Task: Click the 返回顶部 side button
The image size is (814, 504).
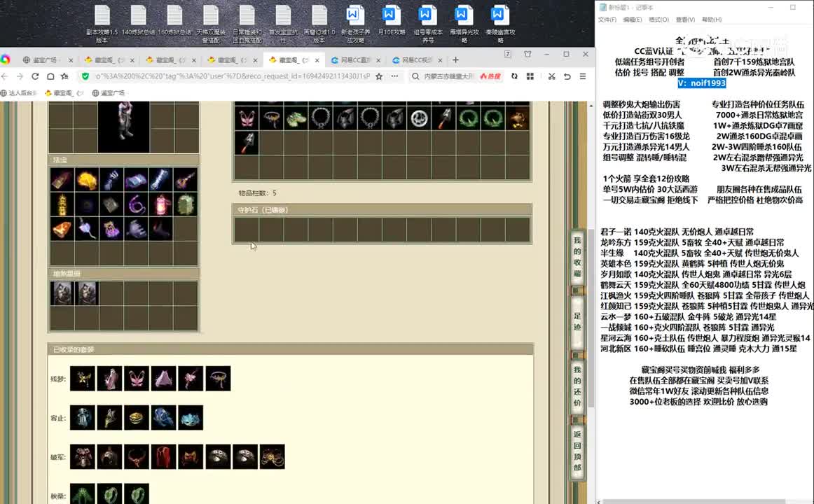Action: pyautogui.click(x=577, y=451)
